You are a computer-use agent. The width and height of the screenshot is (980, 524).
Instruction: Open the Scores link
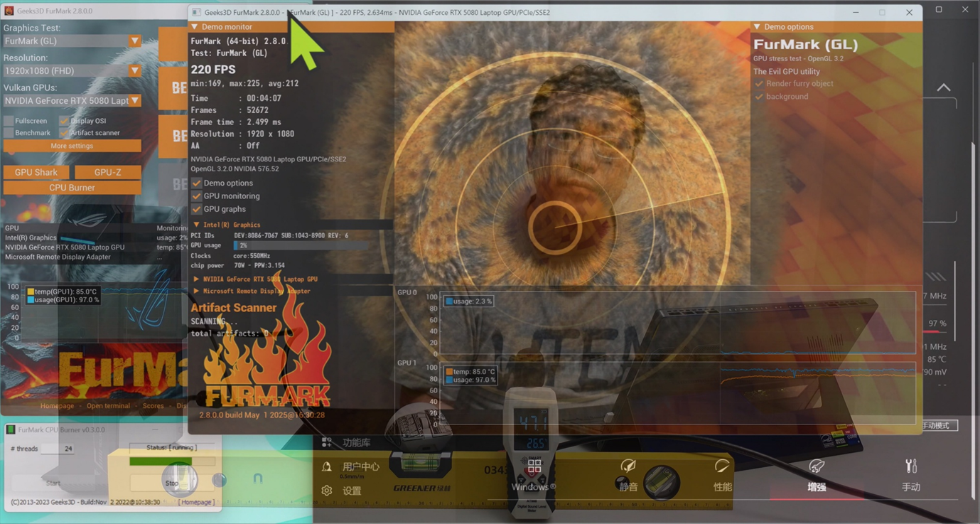point(153,406)
